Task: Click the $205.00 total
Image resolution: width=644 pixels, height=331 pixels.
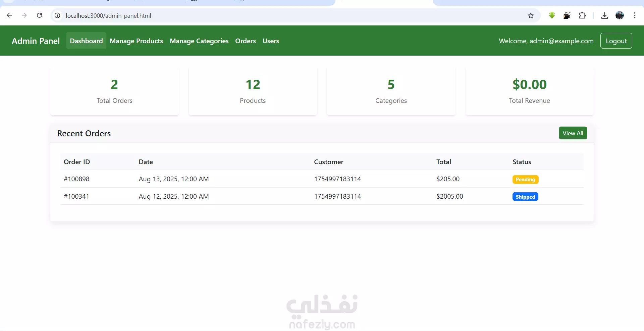Action: [448, 179]
